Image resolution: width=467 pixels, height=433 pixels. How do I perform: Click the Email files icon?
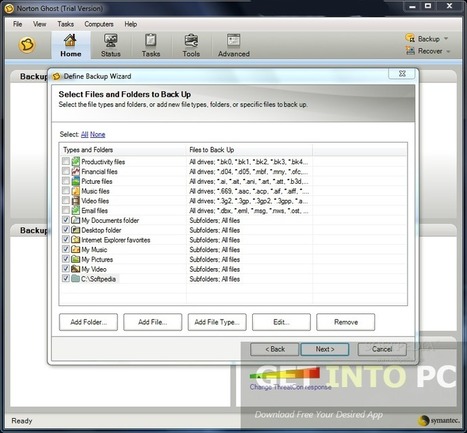tap(76, 210)
